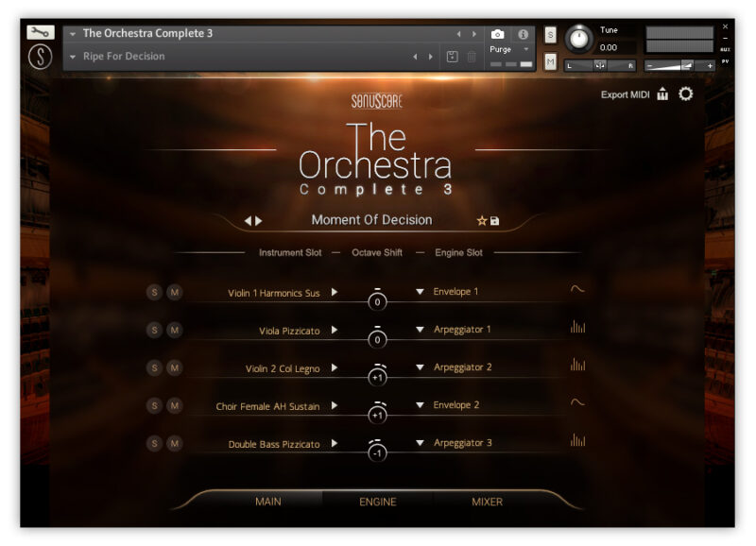Image resolution: width=756 pixels, height=546 pixels.
Task: Solo the Viola Pizzicato slot
Action: tap(152, 330)
